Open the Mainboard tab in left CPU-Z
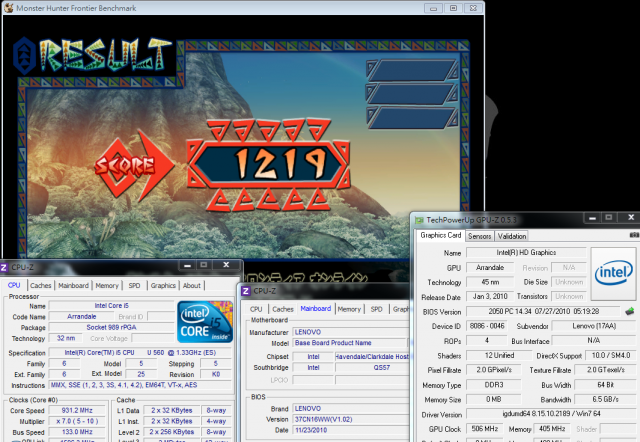Image resolution: width=640 pixels, height=442 pixels. pos(73,286)
